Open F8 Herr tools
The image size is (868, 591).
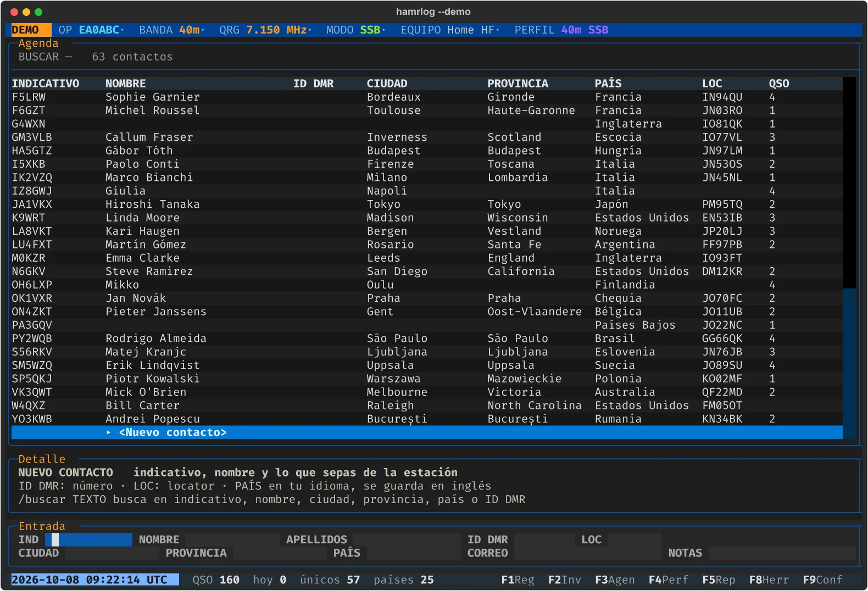click(769, 579)
